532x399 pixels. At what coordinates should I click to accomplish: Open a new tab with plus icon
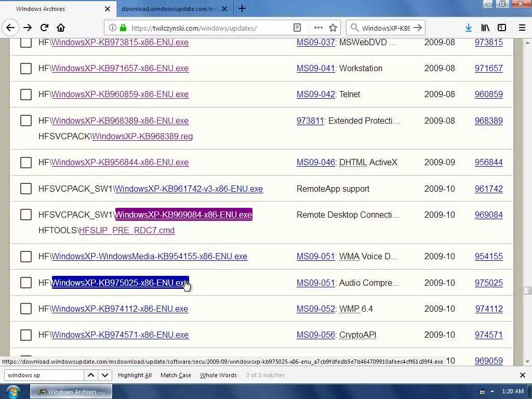[242, 8]
